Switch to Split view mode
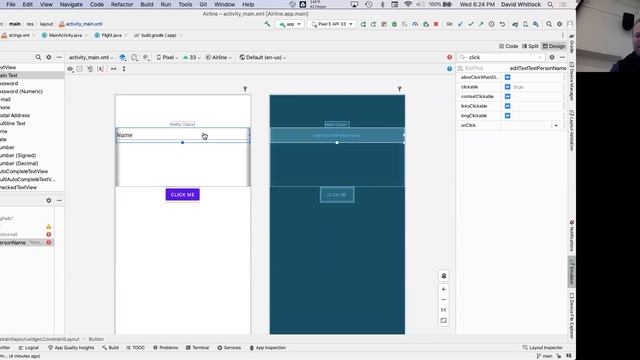 tap(531, 46)
